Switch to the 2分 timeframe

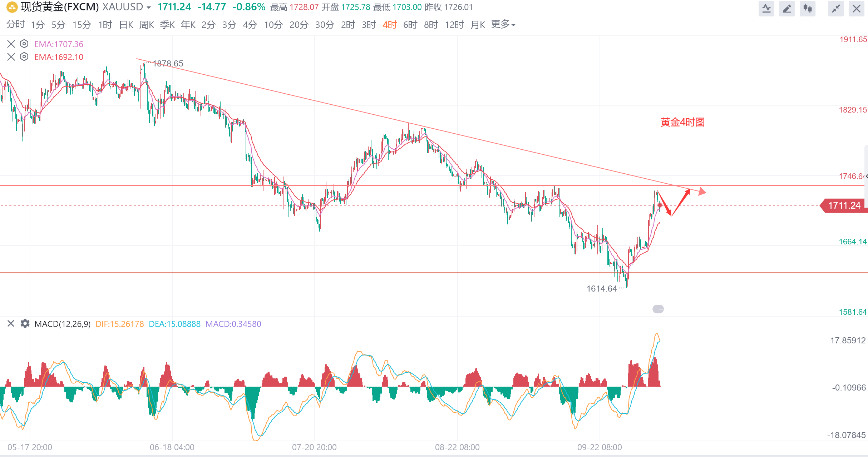(209, 24)
